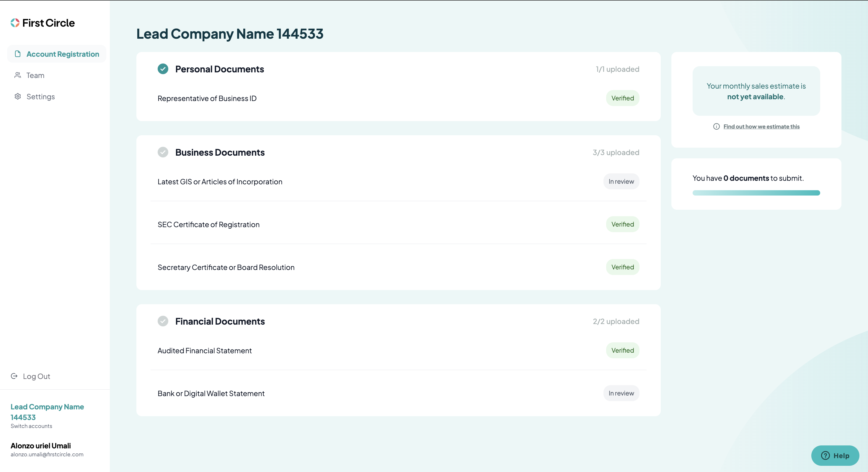Open Secretary Certificate or Board Resolution row
Image resolution: width=868 pixels, height=472 pixels.
(398, 267)
